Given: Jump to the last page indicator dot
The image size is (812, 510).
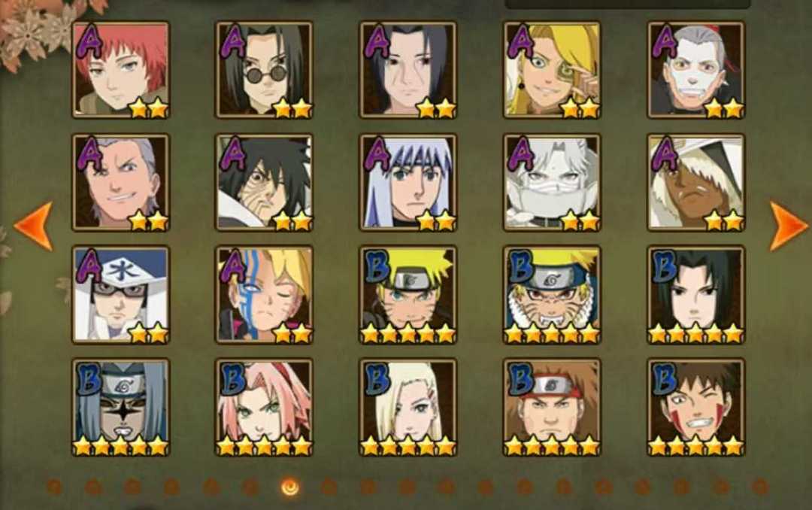Looking at the screenshot, I should pos(759,487).
